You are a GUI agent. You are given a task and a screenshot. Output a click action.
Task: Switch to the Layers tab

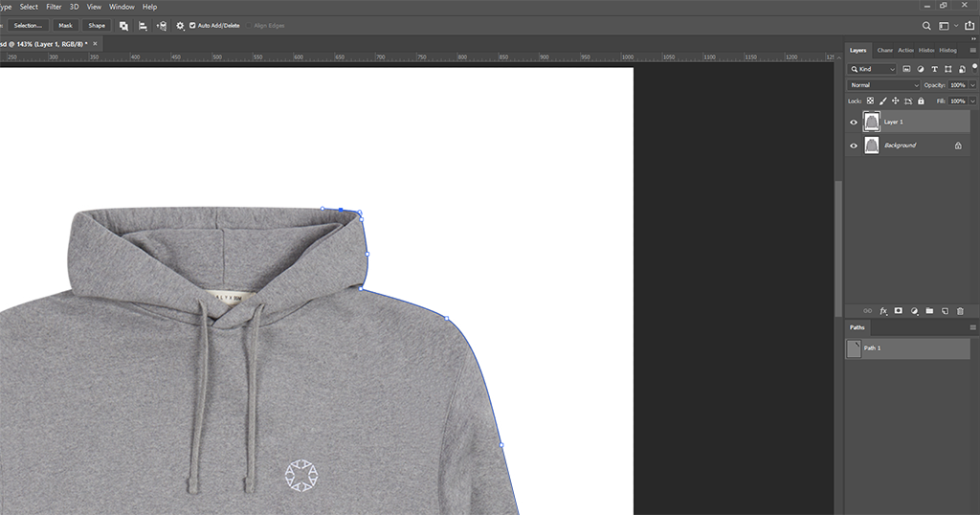point(857,50)
